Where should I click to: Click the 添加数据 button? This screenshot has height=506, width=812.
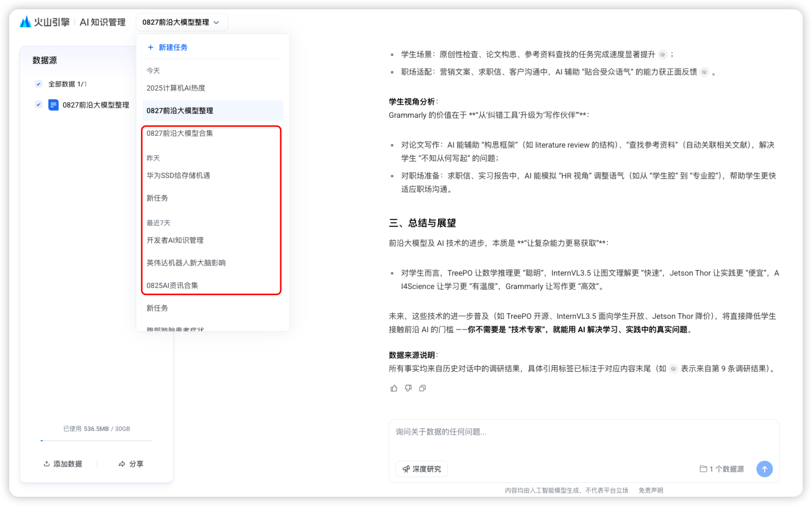point(63,464)
